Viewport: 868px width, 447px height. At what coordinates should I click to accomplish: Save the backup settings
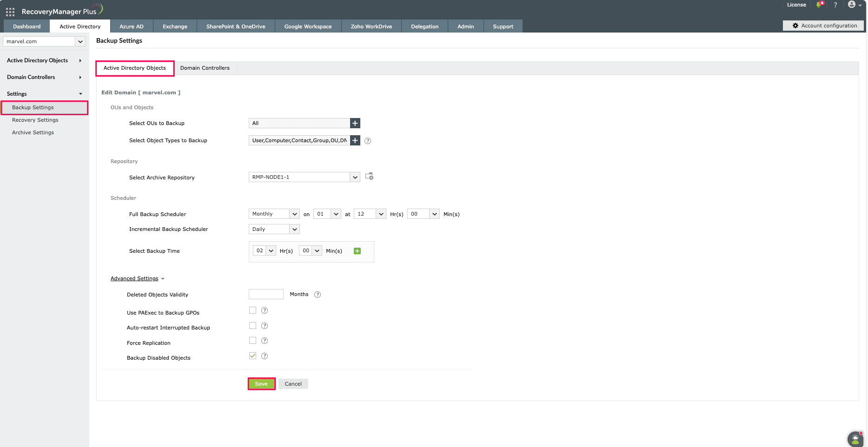261,384
